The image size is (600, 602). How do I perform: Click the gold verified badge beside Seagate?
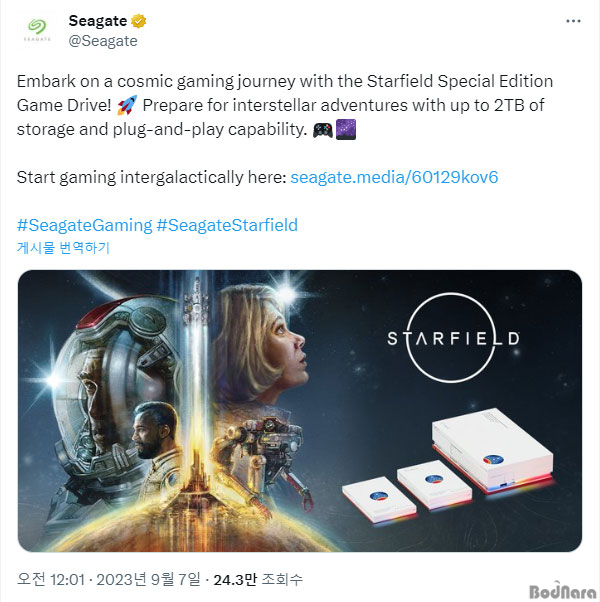click(x=138, y=21)
